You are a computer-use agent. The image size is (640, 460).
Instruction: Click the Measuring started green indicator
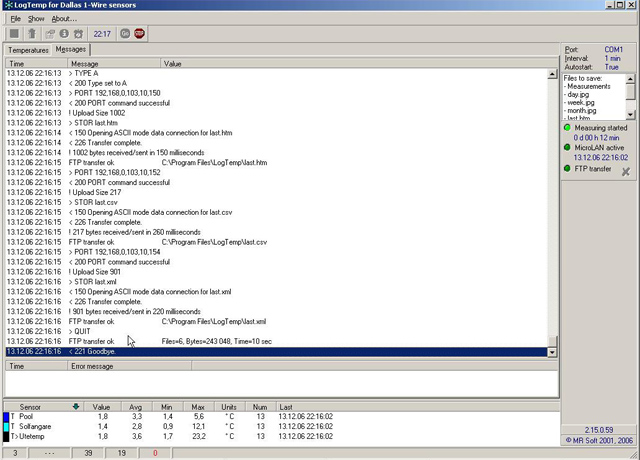coord(566,127)
